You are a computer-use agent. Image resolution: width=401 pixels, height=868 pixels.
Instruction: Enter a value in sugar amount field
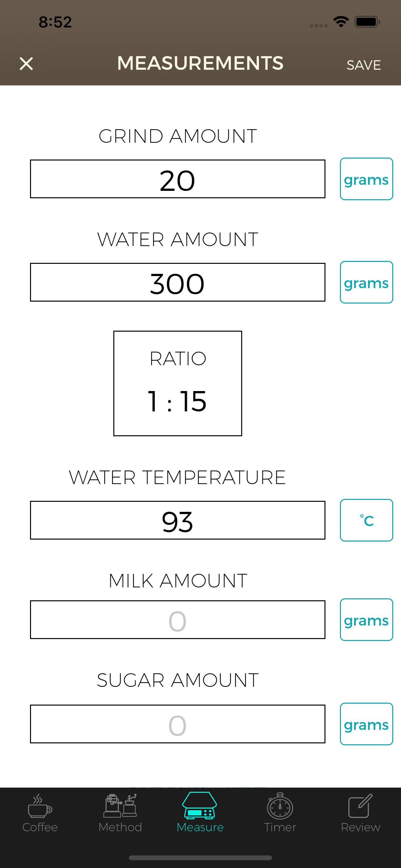click(x=178, y=724)
